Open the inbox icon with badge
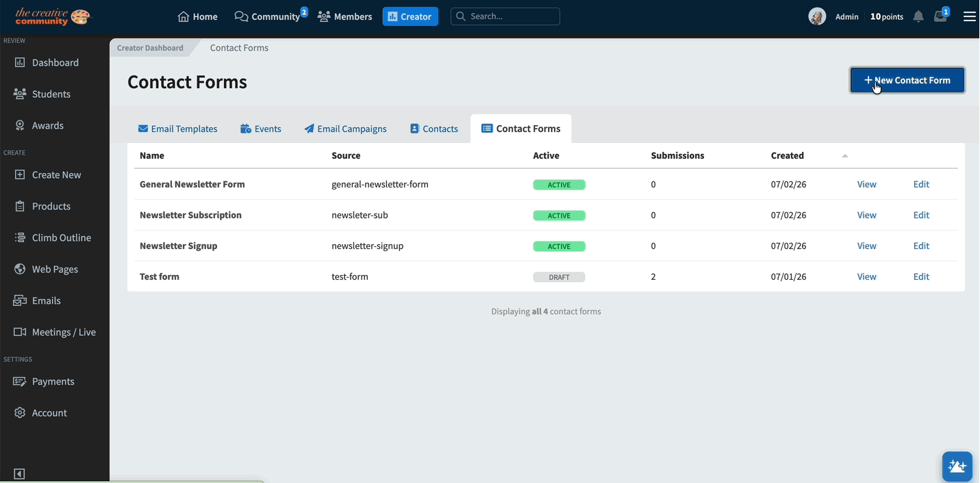The height and width of the screenshot is (483, 980). [x=940, y=16]
